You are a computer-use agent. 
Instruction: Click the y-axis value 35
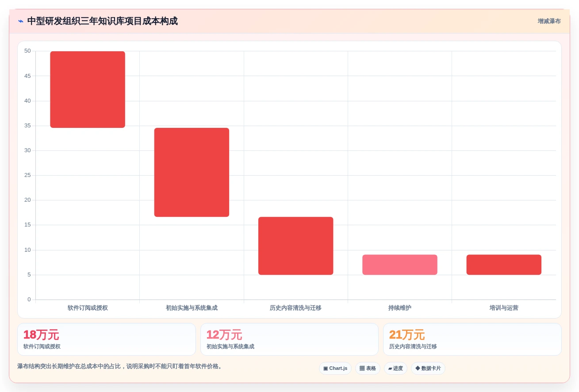[x=27, y=126]
